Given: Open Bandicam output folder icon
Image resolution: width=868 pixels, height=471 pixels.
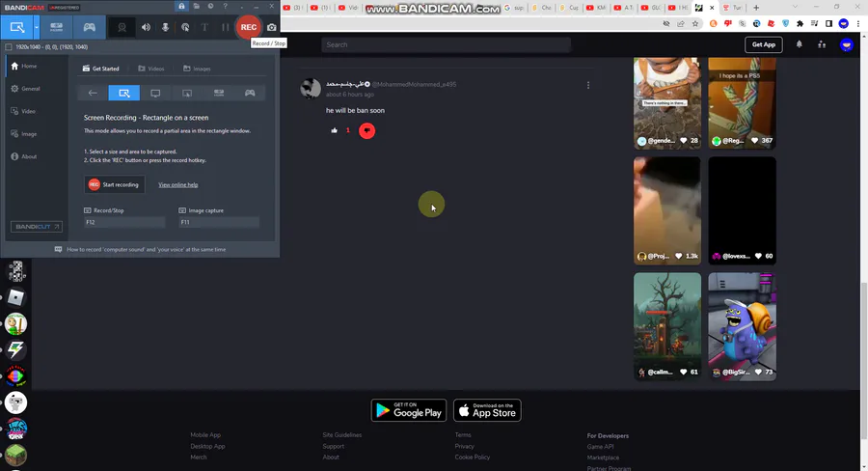Looking at the screenshot, I should [x=197, y=6].
